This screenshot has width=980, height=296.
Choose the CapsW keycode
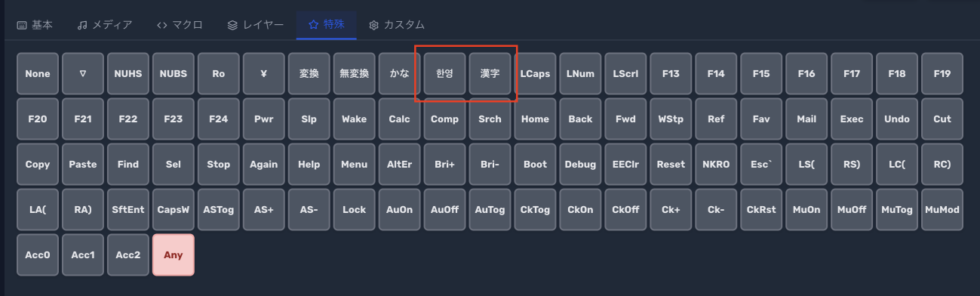(174, 210)
